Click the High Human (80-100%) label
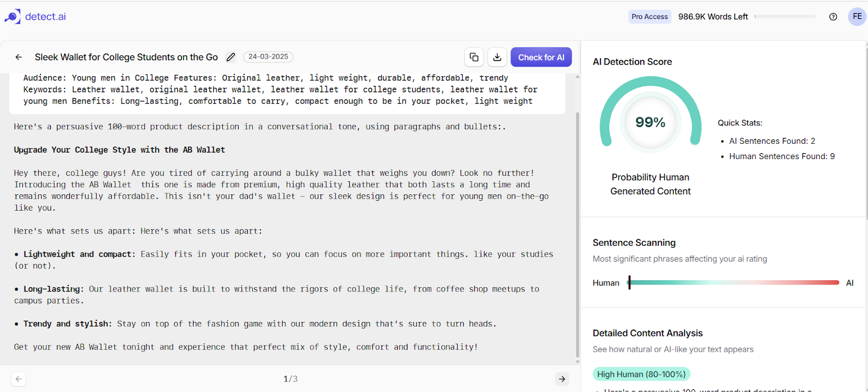The height and width of the screenshot is (392, 868). tap(641, 374)
